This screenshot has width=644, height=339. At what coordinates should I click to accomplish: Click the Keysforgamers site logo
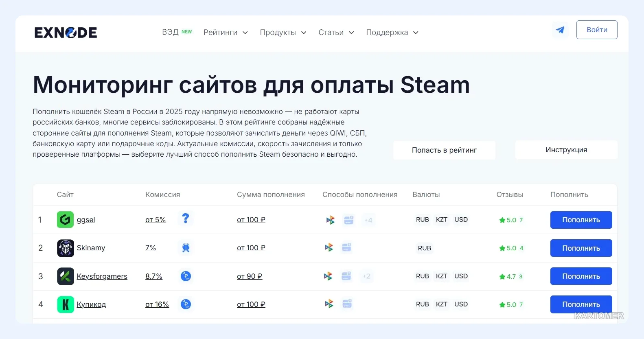coord(65,276)
